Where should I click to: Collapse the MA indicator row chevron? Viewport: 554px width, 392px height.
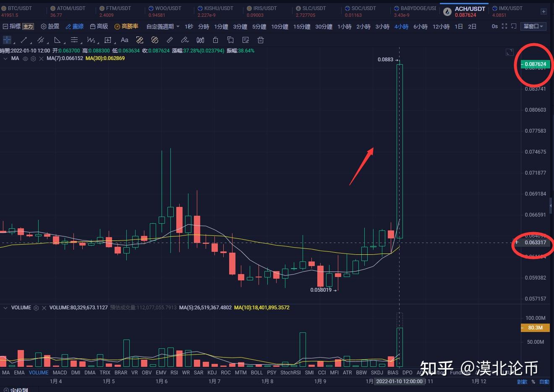point(6,58)
